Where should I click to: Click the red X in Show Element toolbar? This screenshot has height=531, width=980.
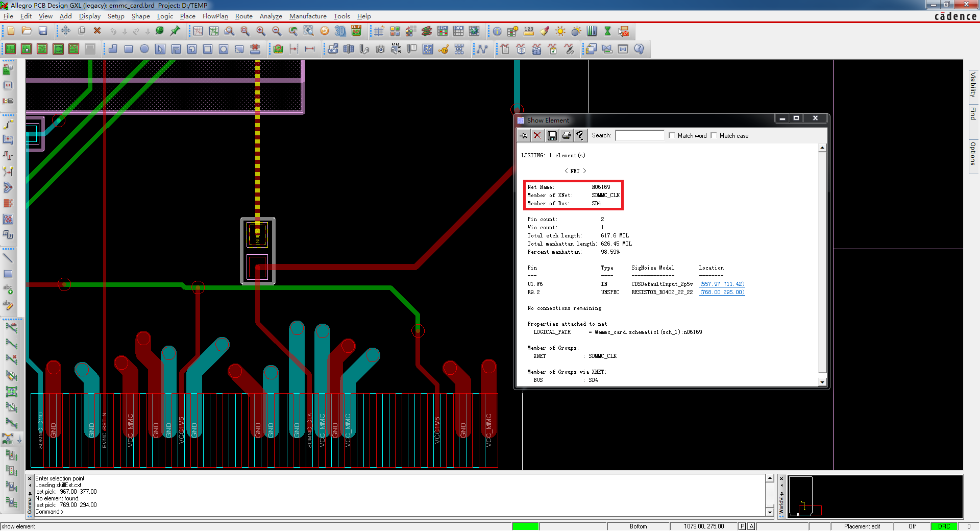coord(537,135)
